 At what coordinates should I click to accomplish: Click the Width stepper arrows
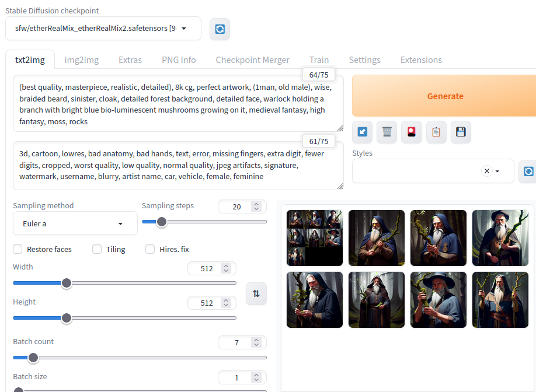pos(225,269)
